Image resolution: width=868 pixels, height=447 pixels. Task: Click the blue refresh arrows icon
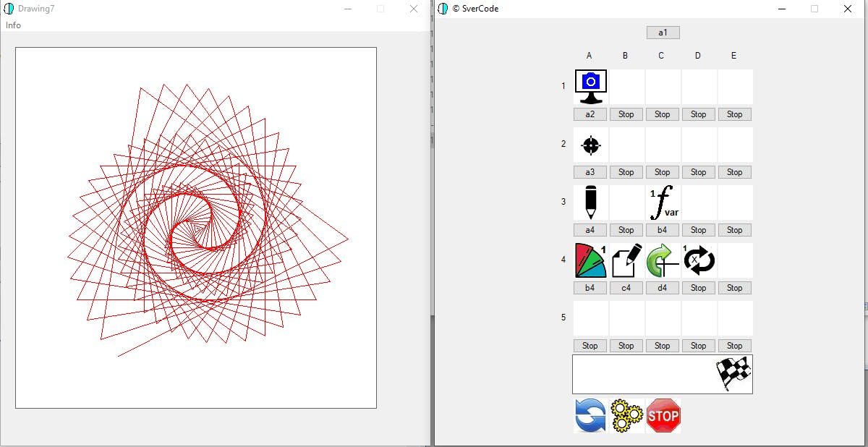[x=591, y=416]
